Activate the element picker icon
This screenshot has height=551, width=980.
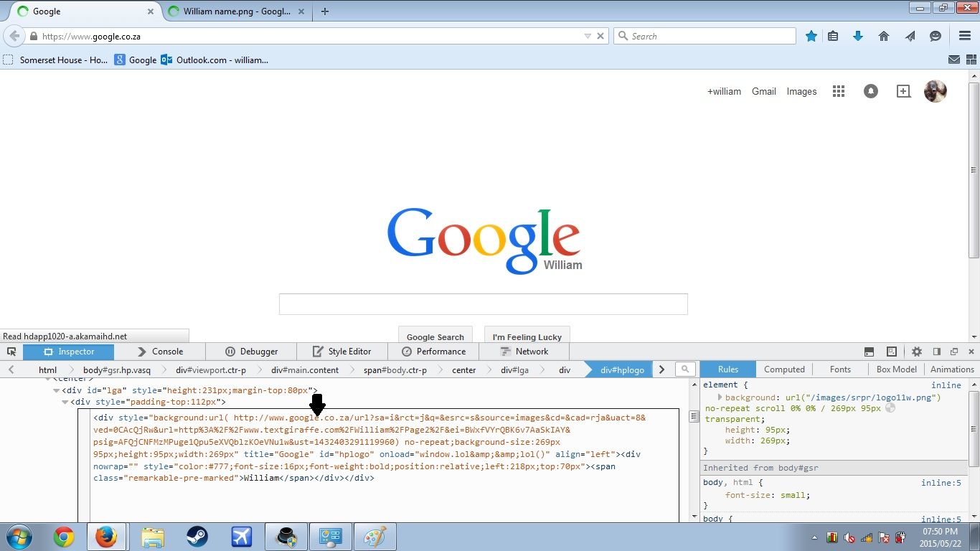(x=11, y=352)
